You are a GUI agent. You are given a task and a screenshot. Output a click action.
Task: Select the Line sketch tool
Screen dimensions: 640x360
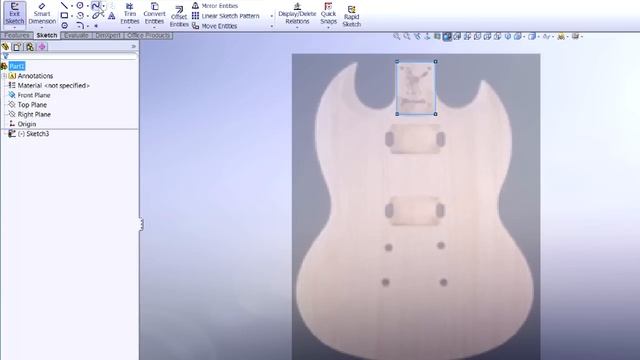click(x=64, y=6)
